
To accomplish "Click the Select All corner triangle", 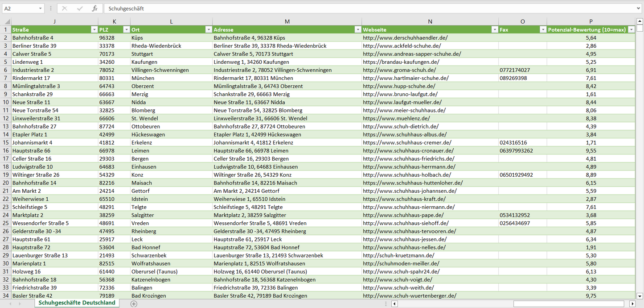I will pyautogui.click(x=7, y=21).
